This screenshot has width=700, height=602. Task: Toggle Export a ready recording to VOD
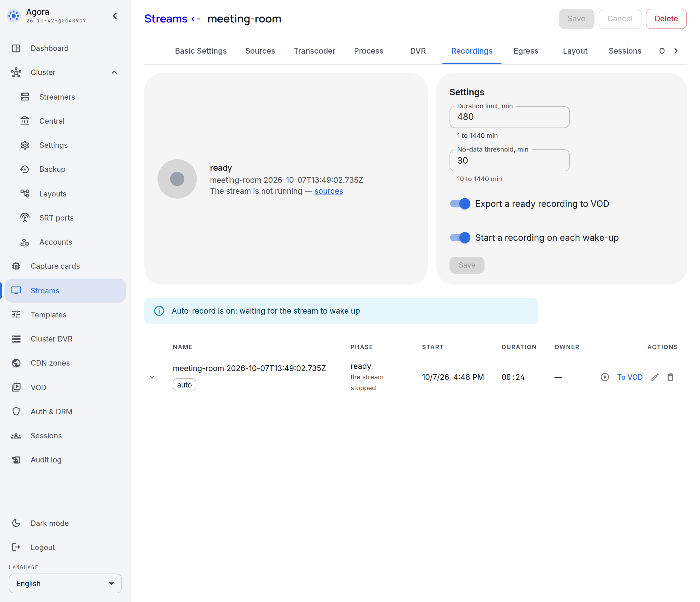click(460, 204)
